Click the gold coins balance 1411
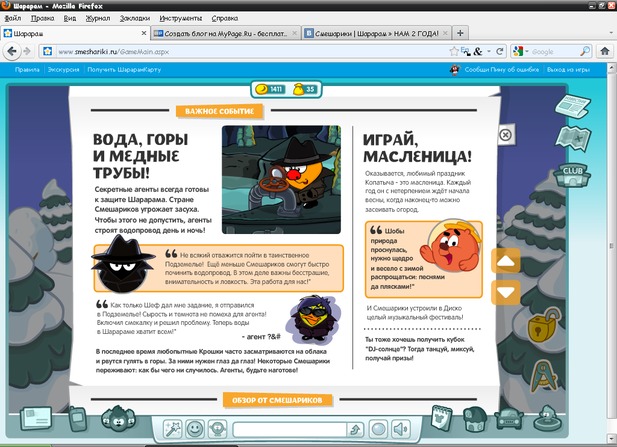This screenshot has height=447, width=617. [270, 89]
